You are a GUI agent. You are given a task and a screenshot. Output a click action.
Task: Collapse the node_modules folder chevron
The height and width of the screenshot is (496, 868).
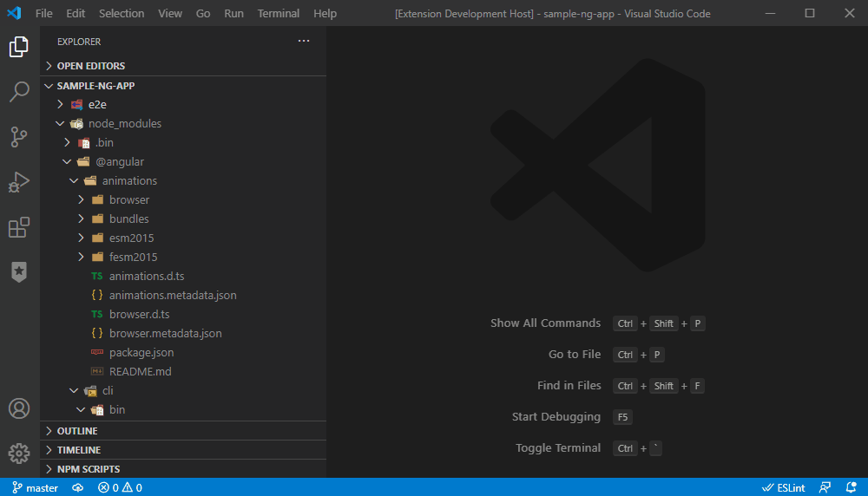point(61,123)
